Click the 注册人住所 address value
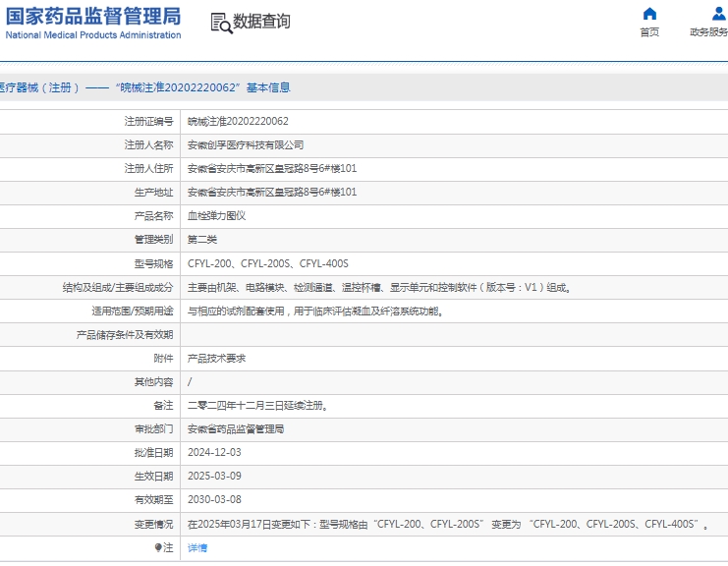Screen dimensions: 728x566 [272, 169]
